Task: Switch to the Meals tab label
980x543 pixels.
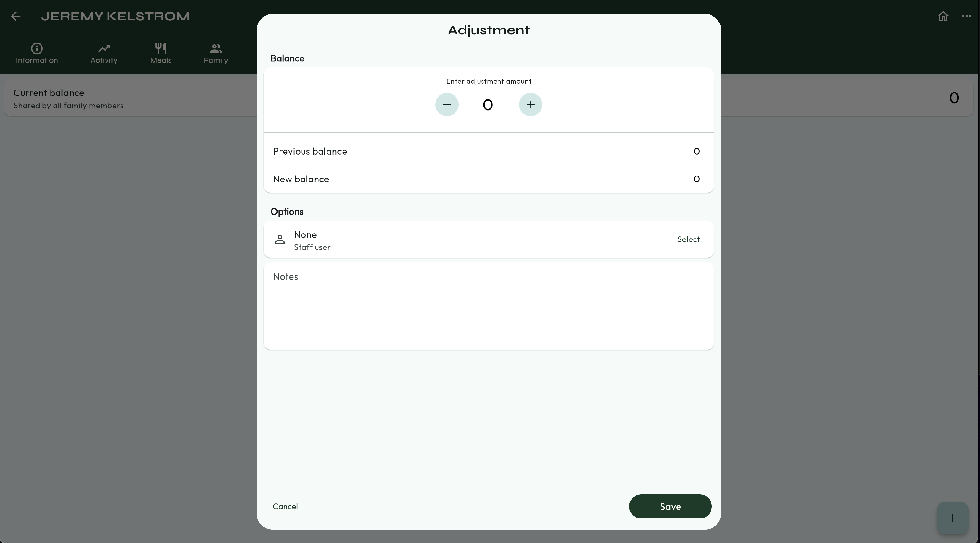Action: [160, 60]
